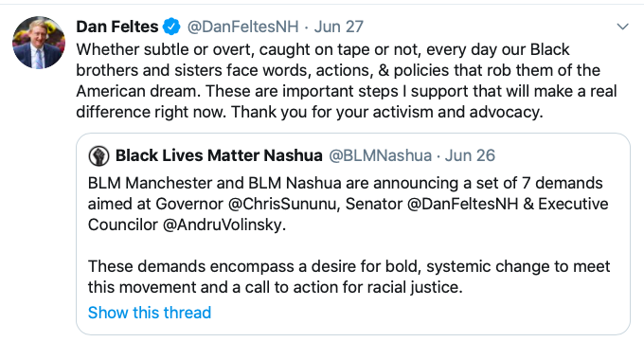Click Show this thread link
The image size is (644, 342).
(x=150, y=313)
